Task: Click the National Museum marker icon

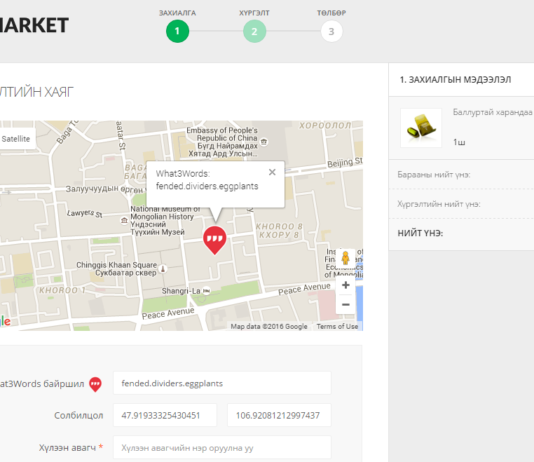Action: [124, 221]
